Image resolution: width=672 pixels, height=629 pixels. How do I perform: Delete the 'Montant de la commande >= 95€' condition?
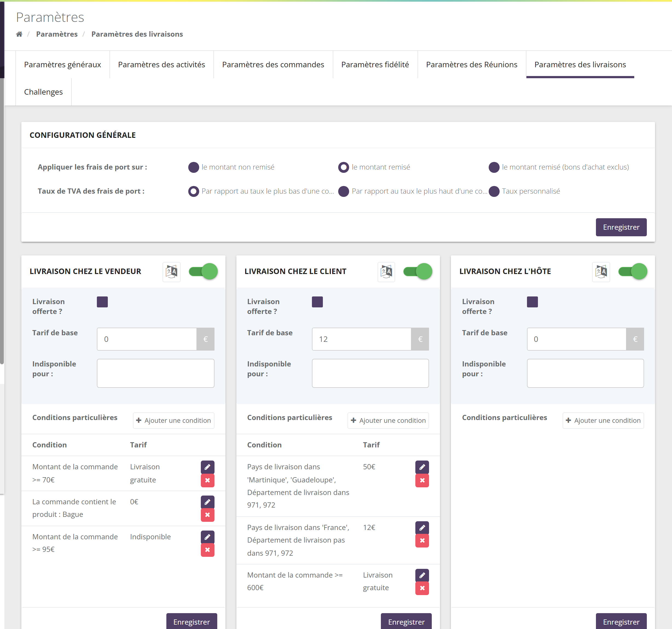[208, 550]
